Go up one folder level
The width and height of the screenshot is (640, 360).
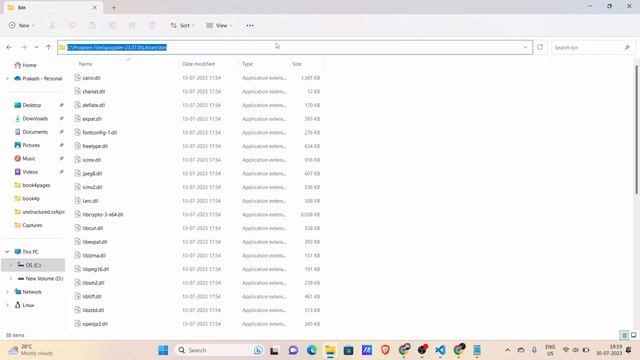[x=49, y=47]
